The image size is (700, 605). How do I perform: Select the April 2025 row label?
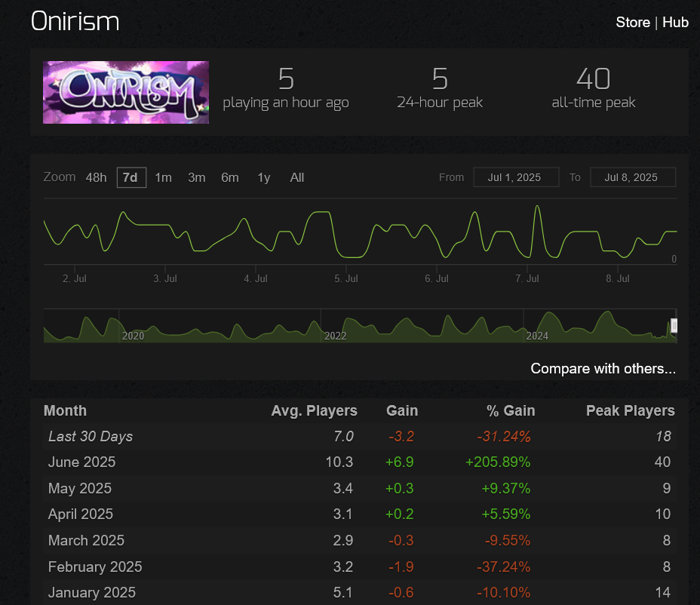pyautogui.click(x=81, y=514)
